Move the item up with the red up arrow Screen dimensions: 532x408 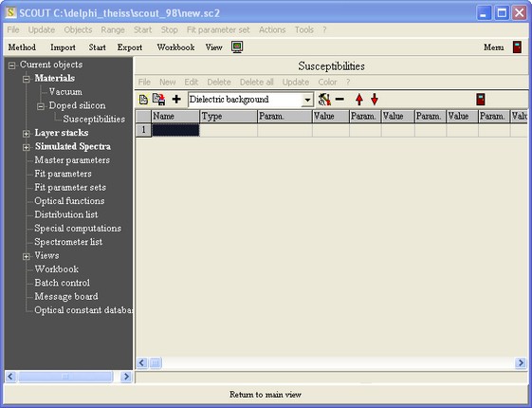point(359,100)
